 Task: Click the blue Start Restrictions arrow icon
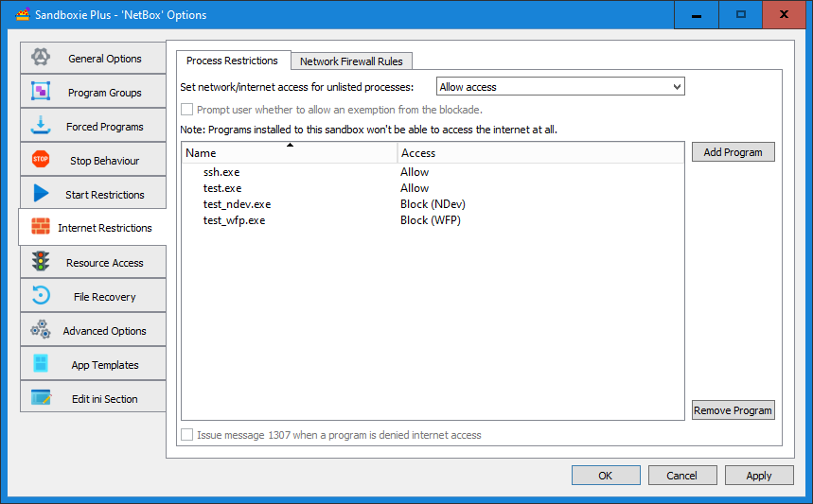coord(41,194)
